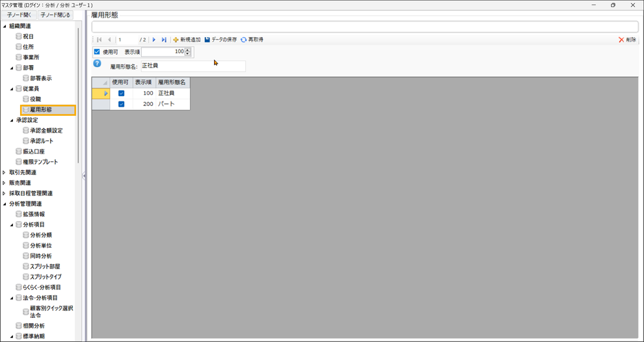This screenshot has width=644, height=342.
Task: Open らくらく-分析項目 in the tree
Action: tap(42, 287)
